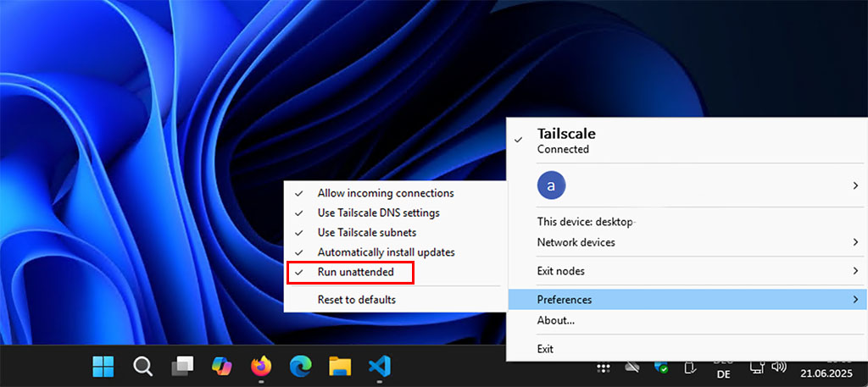Open taskbar Search magnifier
This screenshot has width=868, height=387.
[x=142, y=366]
